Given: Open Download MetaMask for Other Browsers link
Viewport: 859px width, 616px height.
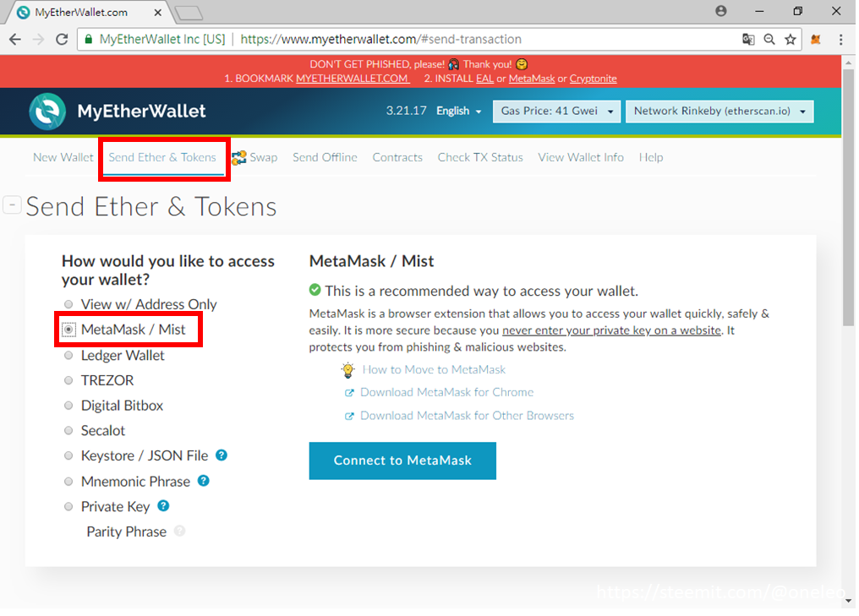Looking at the screenshot, I should pyautogui.click(x=467, y=416).
